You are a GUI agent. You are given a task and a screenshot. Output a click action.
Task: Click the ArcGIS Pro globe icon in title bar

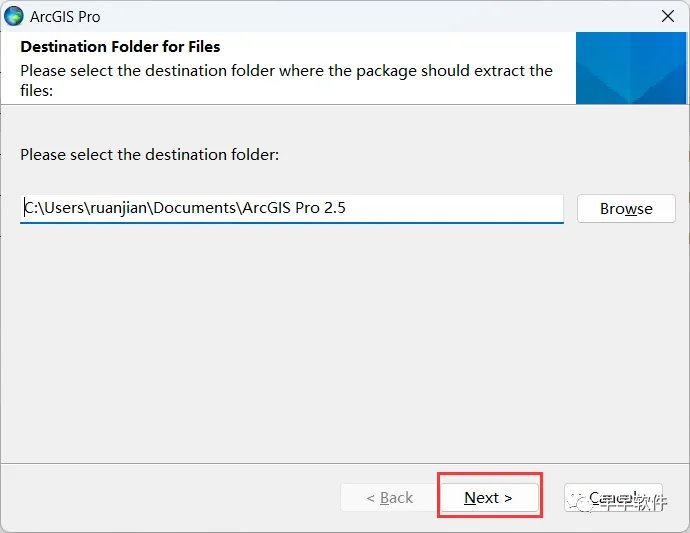click(x=15, y=16)
